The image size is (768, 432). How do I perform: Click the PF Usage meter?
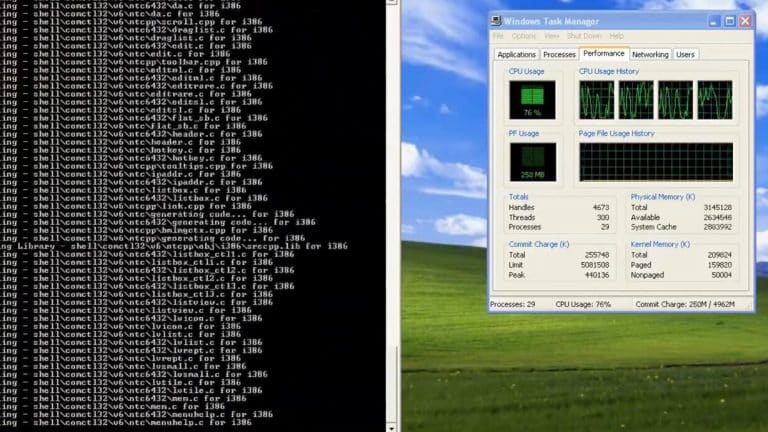point(532,162)
